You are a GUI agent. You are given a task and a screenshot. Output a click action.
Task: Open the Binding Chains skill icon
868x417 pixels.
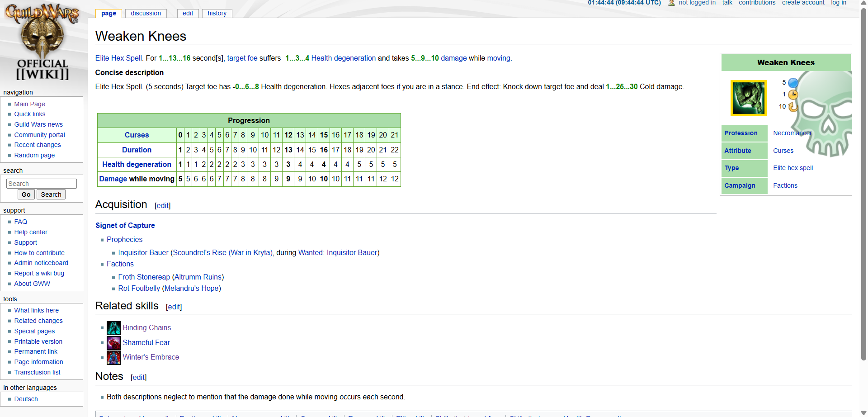113,328
